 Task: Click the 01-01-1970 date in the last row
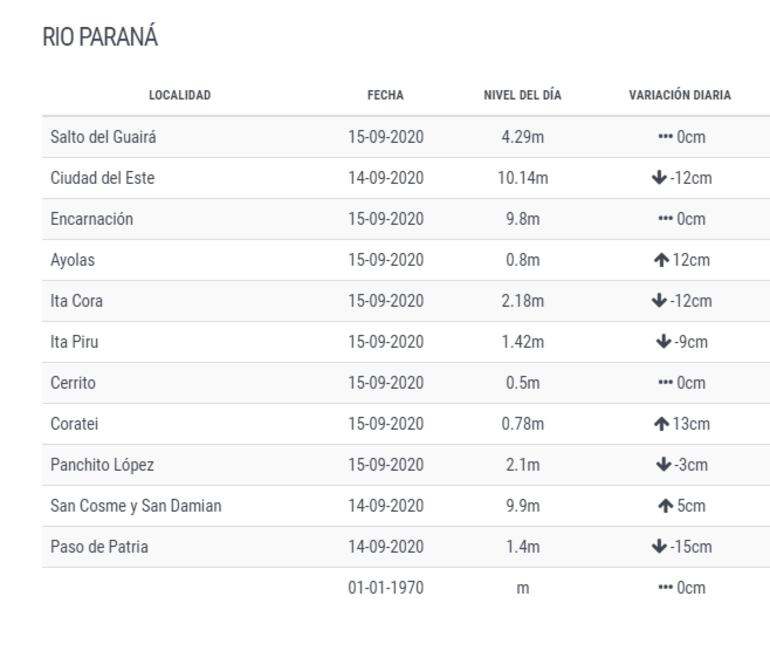pyautogui.click(x=385, y=588)
